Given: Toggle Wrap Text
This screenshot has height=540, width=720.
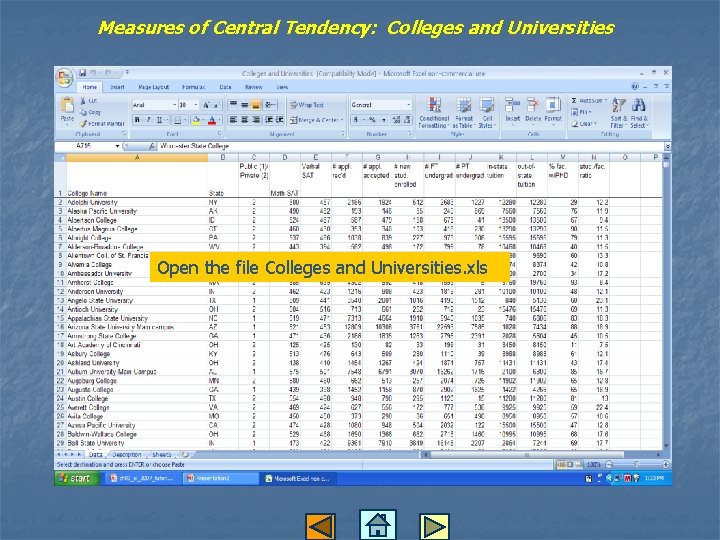Looking at the screenshot, I should [307, 105].
